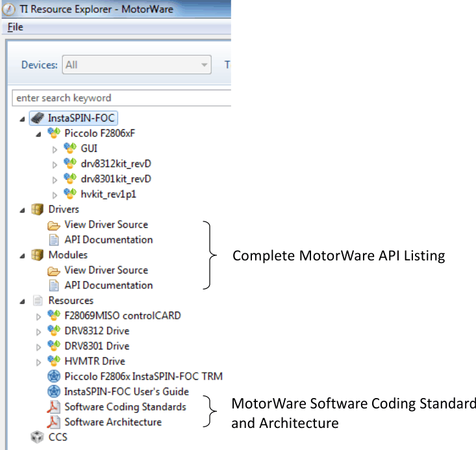This screenshot has width=476, height=450.
Task: Collapse the Resources section
Action: click(23, 301)
